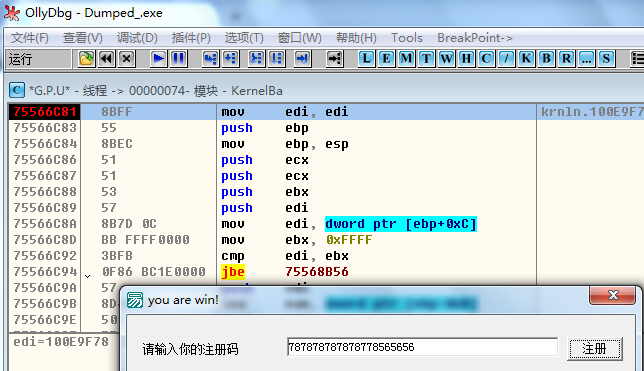Open the Tools menu
This screenshot has height=371, width=644.
click(407, 38)
